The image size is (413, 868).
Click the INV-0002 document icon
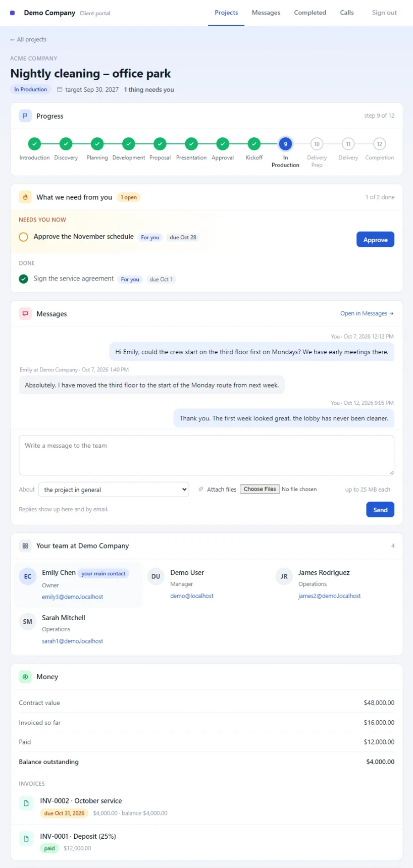[26, 803]
